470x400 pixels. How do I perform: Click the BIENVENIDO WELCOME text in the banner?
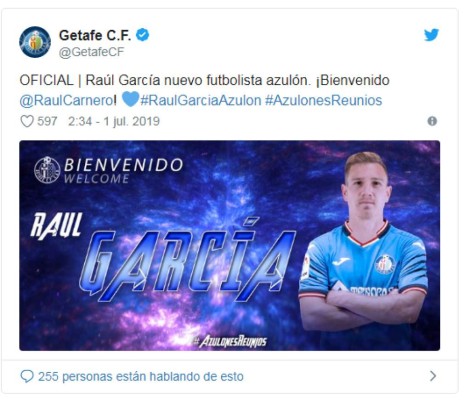123,171
